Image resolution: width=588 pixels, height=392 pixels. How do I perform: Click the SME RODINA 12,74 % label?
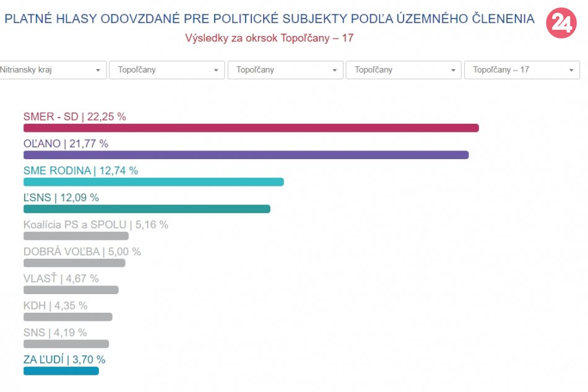(80, 171)
